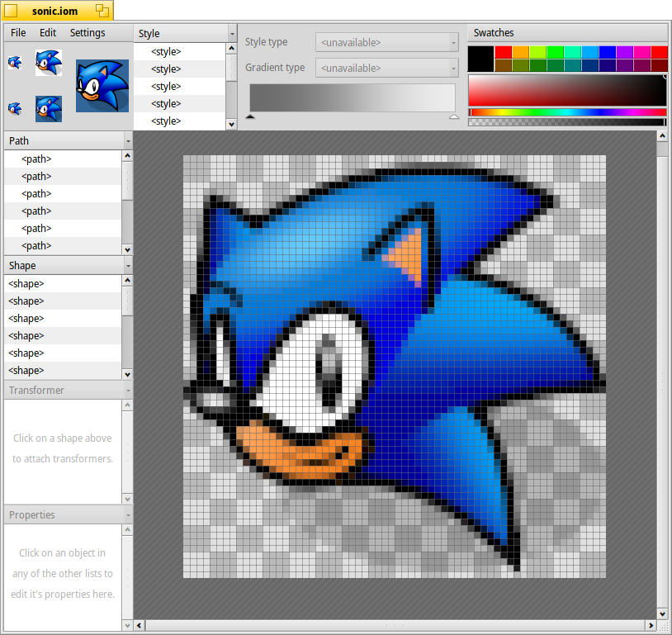This screenshot has height=635, width=672.
Task: Open the Settings menu
Action: [x=88, y=33]
